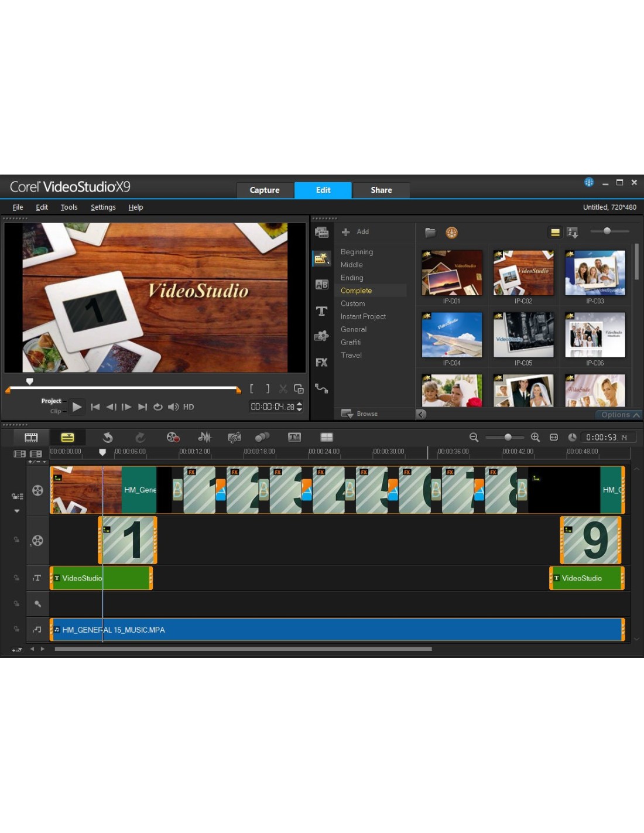Select the Ending template category
Screen dimensions: 644x833
coord(352,278)
